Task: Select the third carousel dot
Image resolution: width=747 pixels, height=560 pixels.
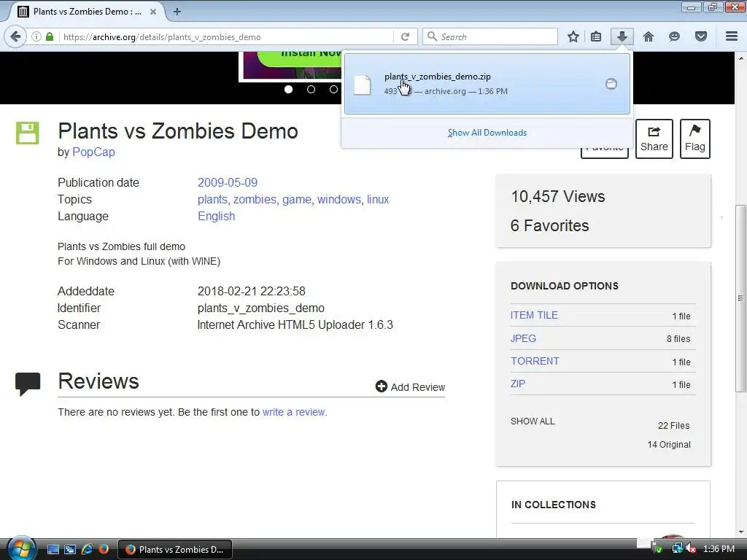Action: click(333, 89)
